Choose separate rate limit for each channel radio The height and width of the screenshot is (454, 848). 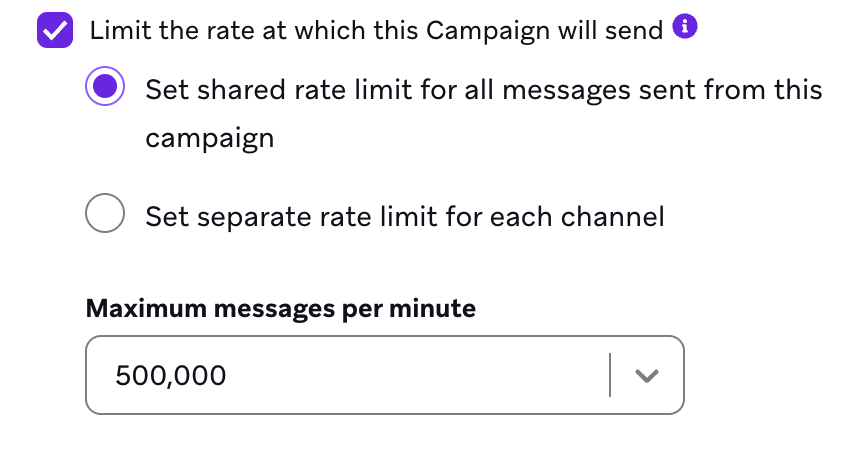(x=105, y=214)
